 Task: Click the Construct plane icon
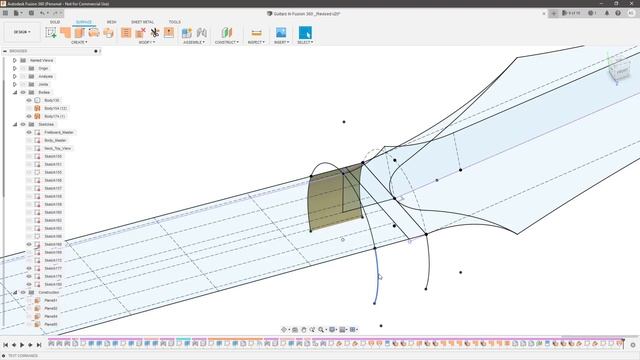pyautogui.click(x=227, y=33)
